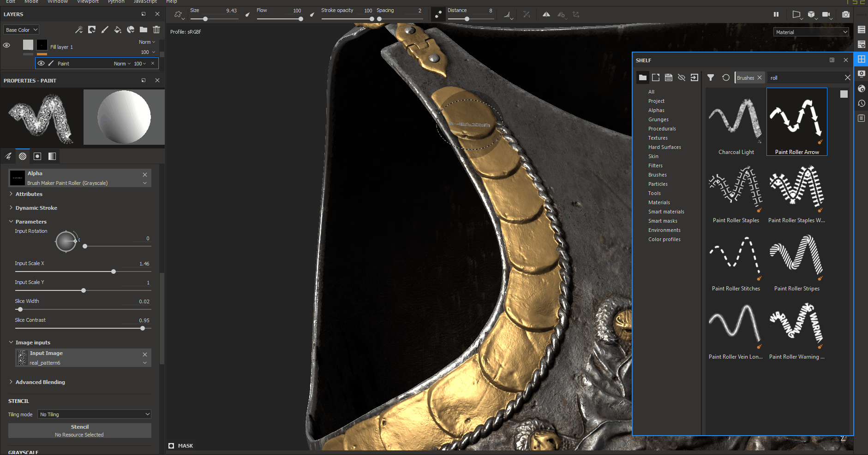This screenshot has height=455, width=868.
Task: Click the video camera icon in toolbar
Action: pos(826,15)
